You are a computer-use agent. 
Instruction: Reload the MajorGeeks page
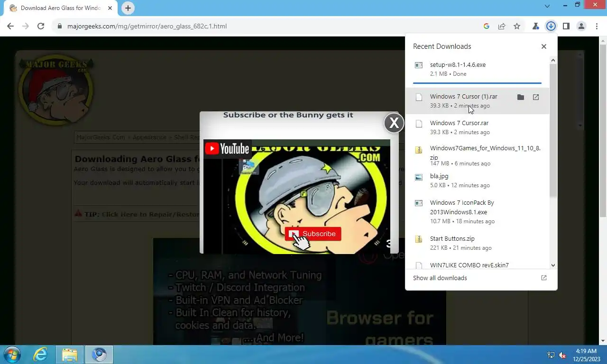coord(41,26)
